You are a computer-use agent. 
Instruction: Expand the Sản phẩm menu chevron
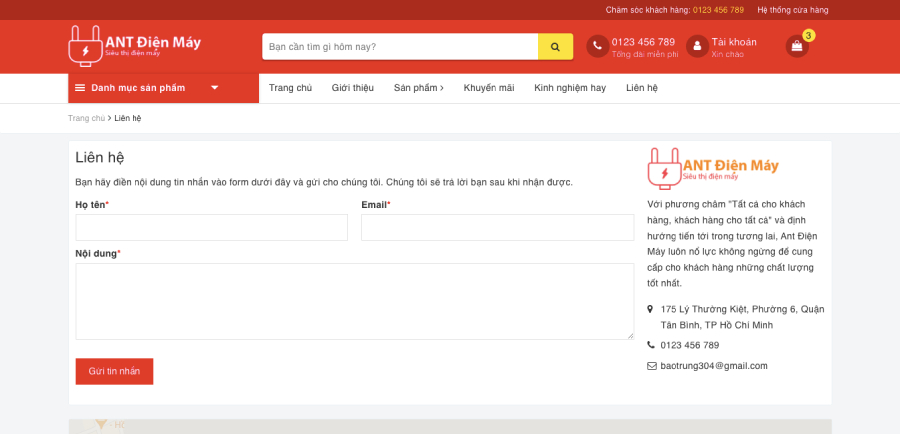(441, 88)
